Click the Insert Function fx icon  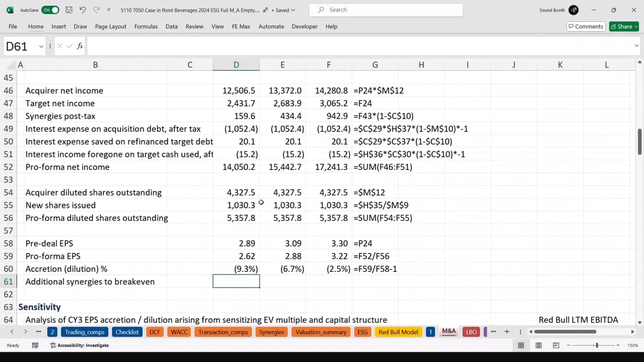click(79, 46)
